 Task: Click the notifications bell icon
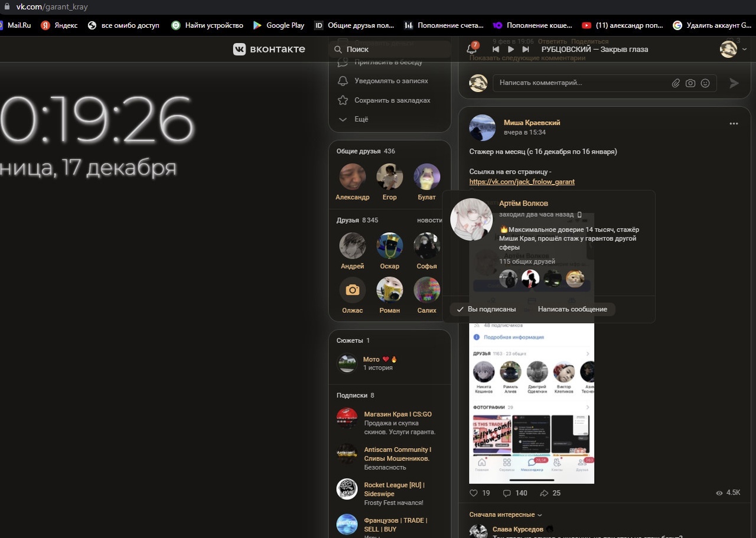pos(471,50)
